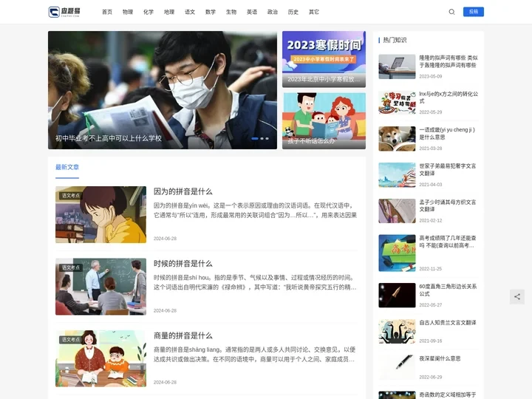Image resolution: width=532 pixels, height=399 pixels.
Task: Click thumbnail beside lnx与e的x方 item
Action: coord(397,103)
